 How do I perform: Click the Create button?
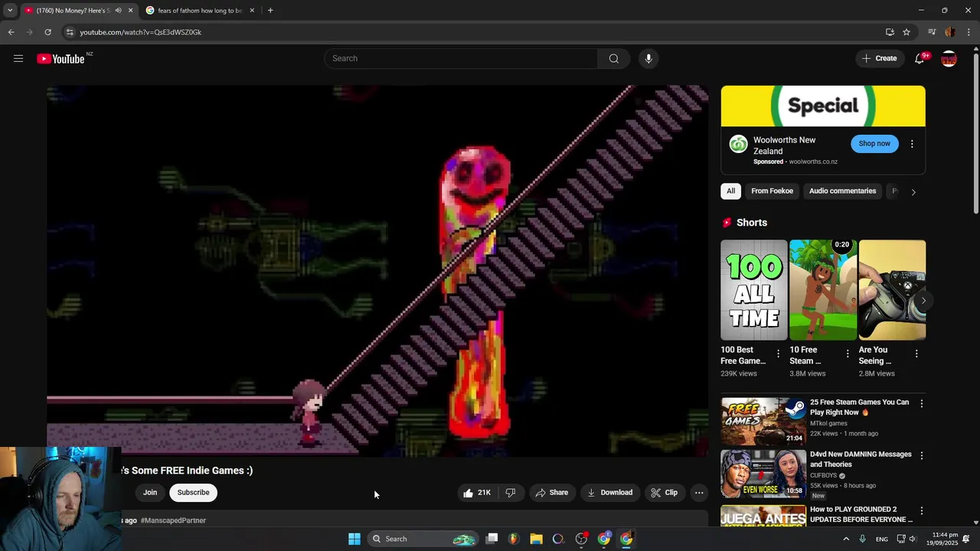[879, 58]
